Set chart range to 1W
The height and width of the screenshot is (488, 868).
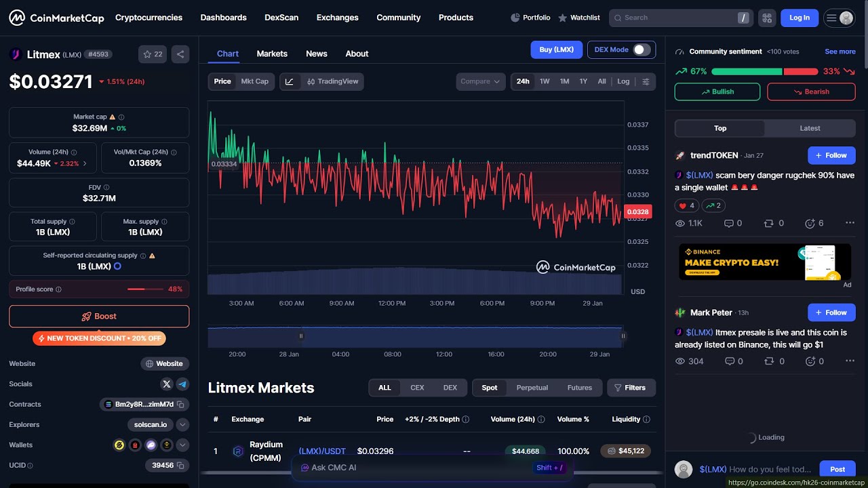[x=545, y=81]
